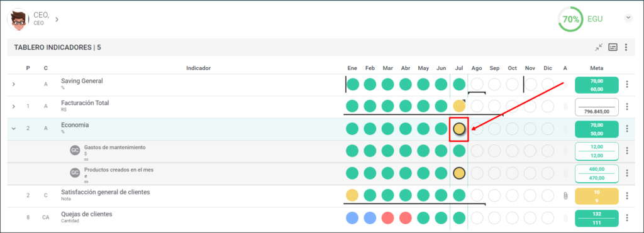
Task: Open Saving General row options menu
Action: pyautogui.click(x=627, y=85)
